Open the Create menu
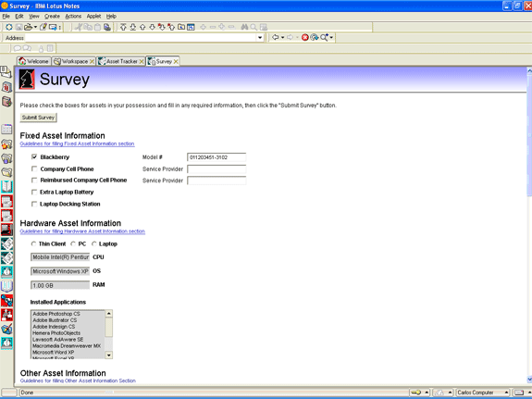This screenshot has width=532, height=399. click(52, 16)
